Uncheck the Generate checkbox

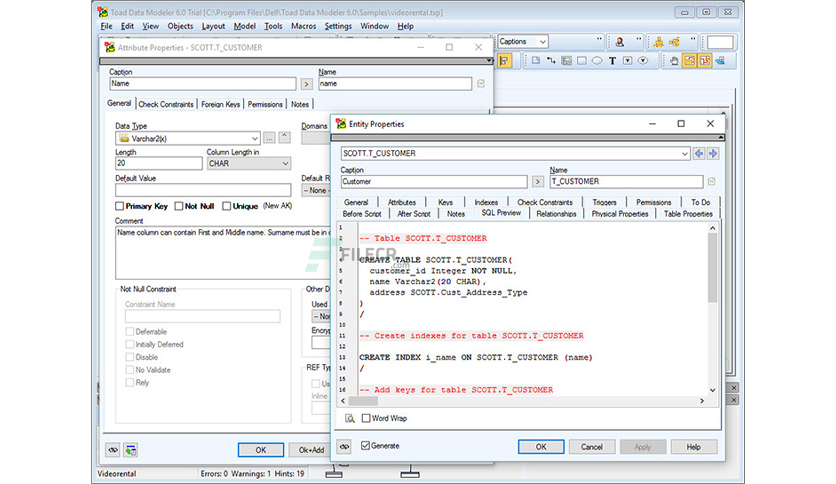(365, 446)
